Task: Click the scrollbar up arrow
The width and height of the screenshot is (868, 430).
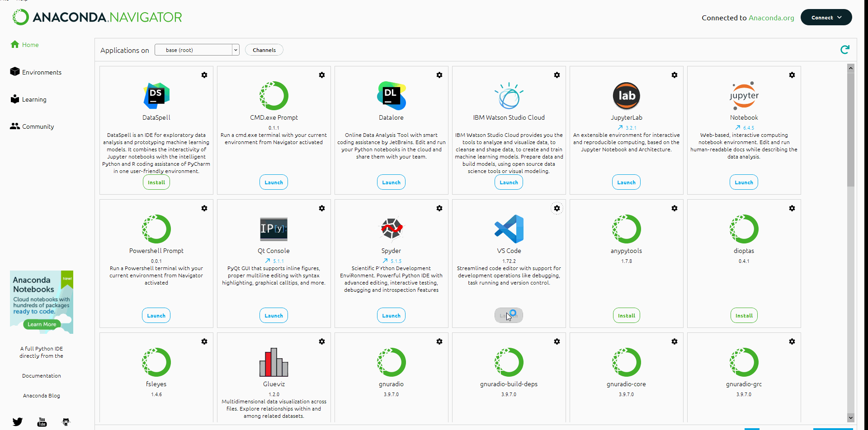Action: point(851,68)
